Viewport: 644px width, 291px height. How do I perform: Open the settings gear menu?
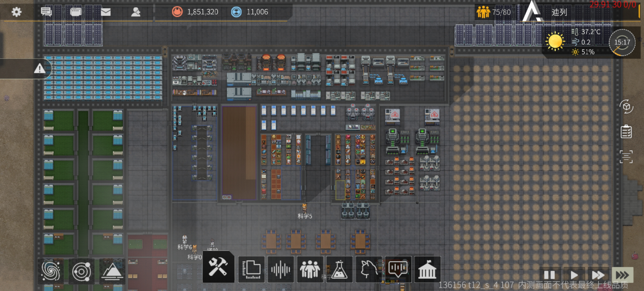pos(16,12)
